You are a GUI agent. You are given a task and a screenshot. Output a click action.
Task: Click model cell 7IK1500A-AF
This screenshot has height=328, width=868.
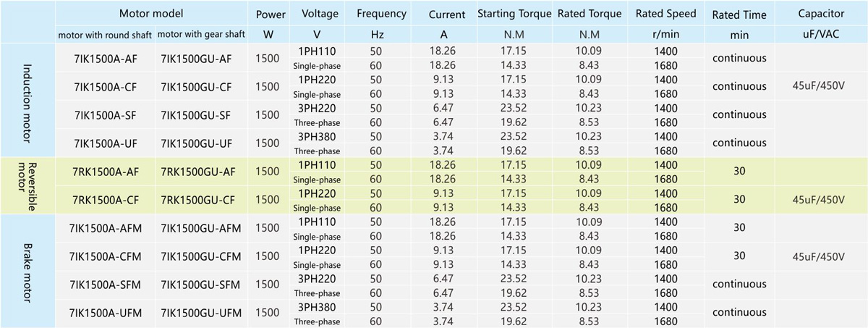pyautogui.click(x=106, y=58)
